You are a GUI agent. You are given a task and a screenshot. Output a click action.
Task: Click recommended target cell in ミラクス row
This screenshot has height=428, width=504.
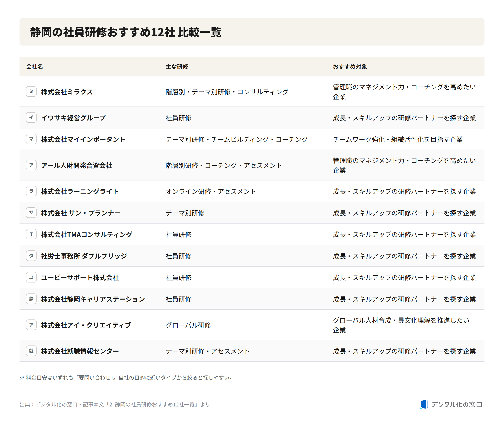pos(404,92)
